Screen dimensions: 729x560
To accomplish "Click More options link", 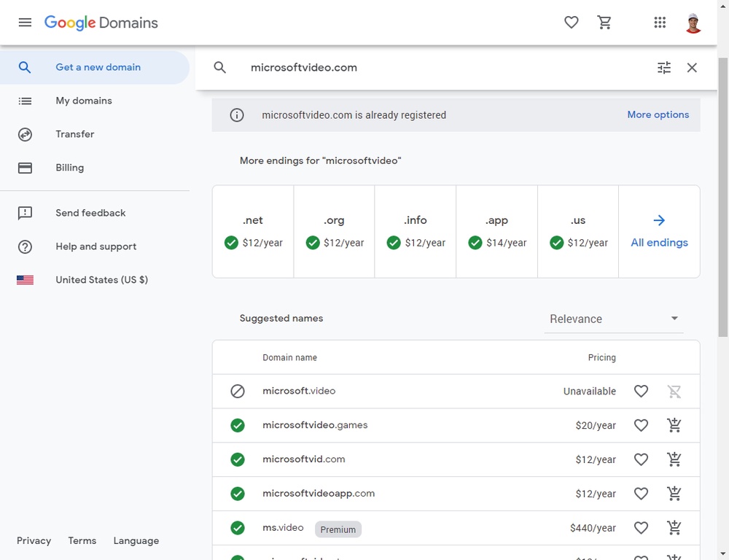I will coord(658,114).
